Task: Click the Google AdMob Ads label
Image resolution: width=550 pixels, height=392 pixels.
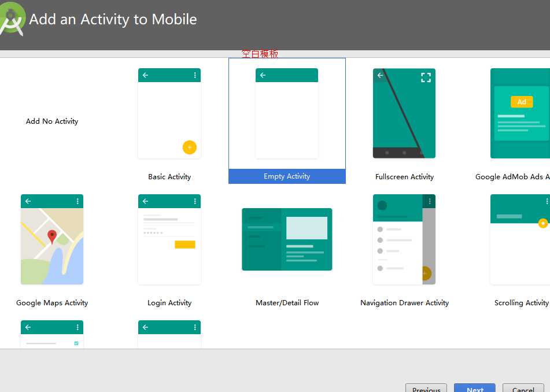Action: pyautogui.click(x=512, y=177)
